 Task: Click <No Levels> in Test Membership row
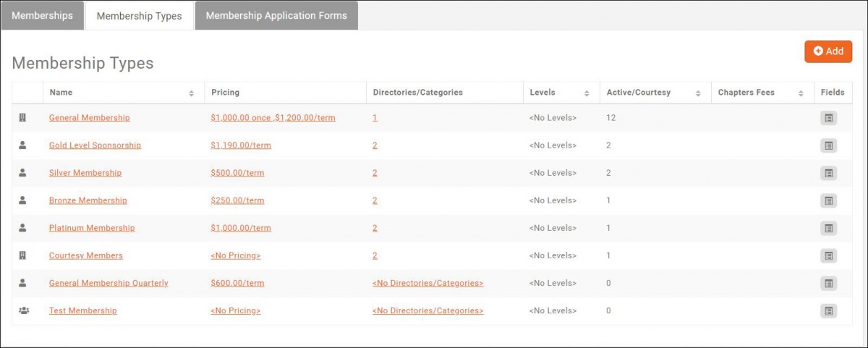point(553,310)
